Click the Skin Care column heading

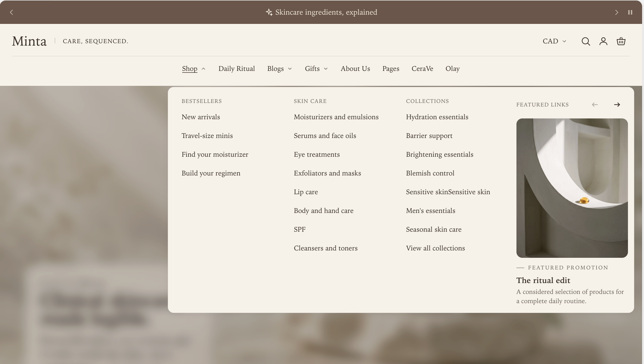coord(310,101)
